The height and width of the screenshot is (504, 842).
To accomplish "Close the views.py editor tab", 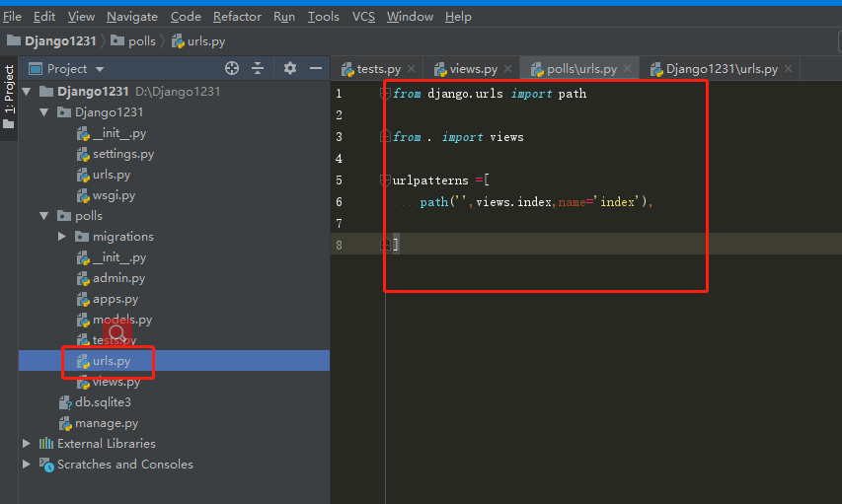I will [507, 69].
